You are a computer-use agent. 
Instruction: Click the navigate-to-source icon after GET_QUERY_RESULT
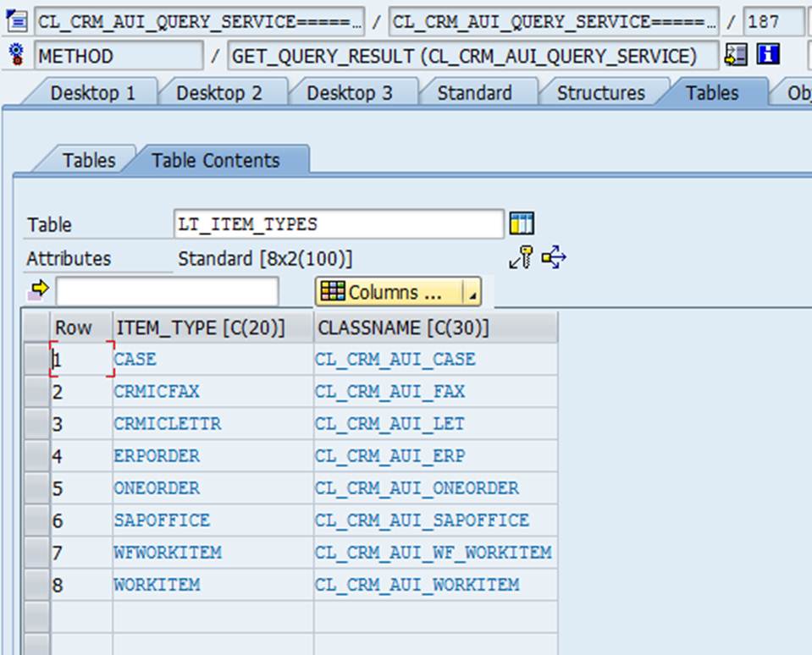click(736, 56)
